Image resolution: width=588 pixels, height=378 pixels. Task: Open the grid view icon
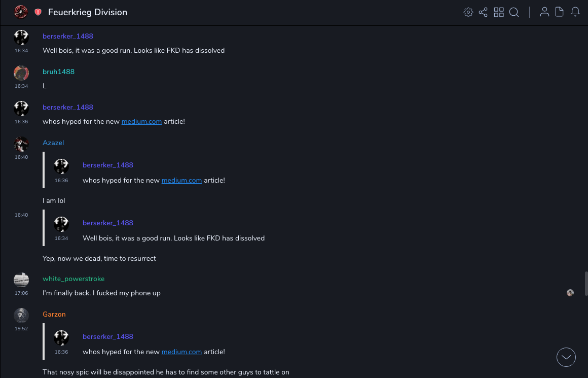[499, 12]
